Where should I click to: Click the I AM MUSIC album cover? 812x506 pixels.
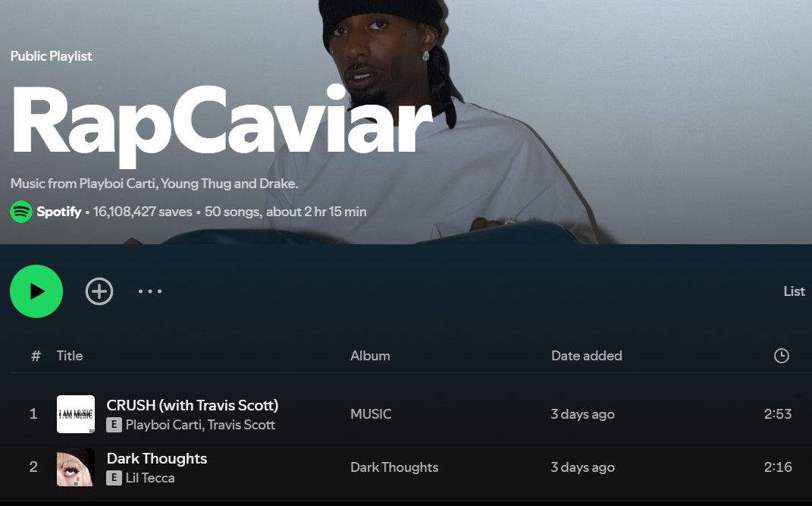click(76, 414)
